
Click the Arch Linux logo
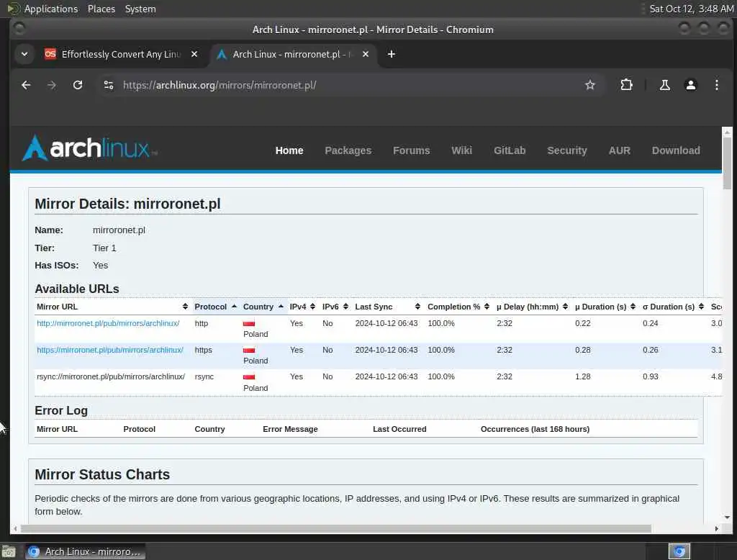[89, 148]
